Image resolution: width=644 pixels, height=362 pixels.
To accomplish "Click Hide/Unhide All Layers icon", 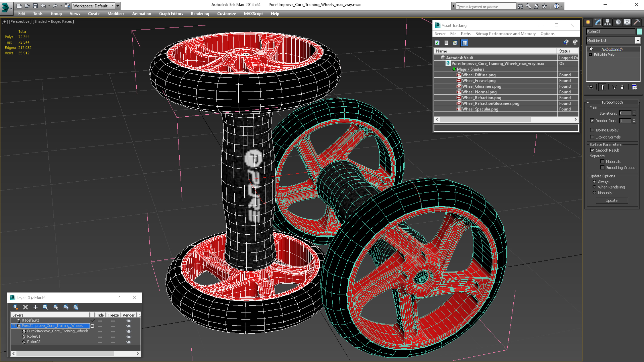I will click(66, 307).
